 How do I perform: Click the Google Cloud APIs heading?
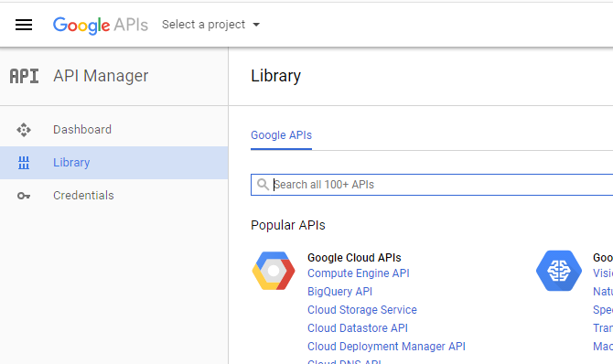[354, 258]
